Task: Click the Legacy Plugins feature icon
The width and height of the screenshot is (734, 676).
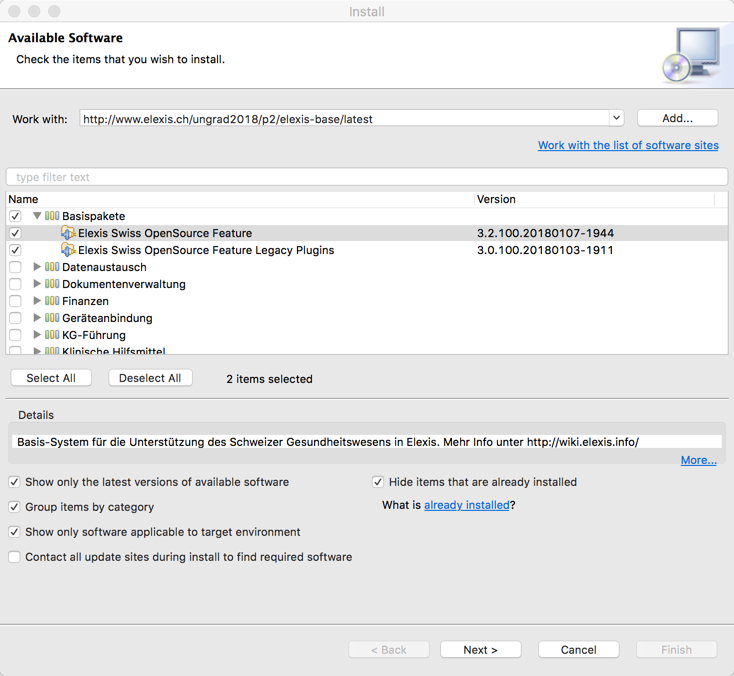Action: pos(68,250)
